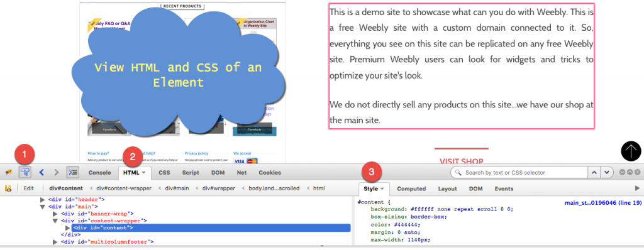This screenshot has height=250, width=644.
Task: Open the Style tab options dropdown arrow
Action: tap(382, 189)
